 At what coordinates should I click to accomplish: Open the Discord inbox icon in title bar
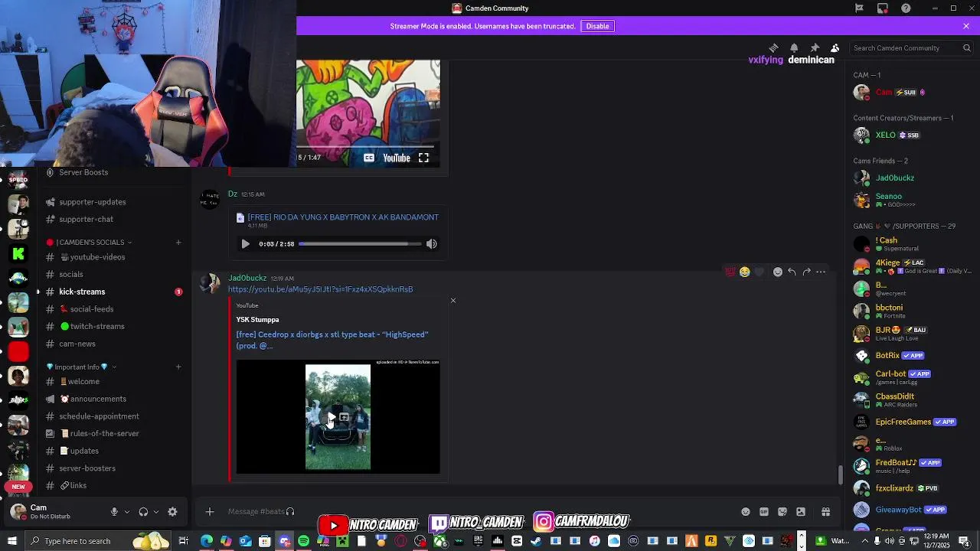(883, 8)
